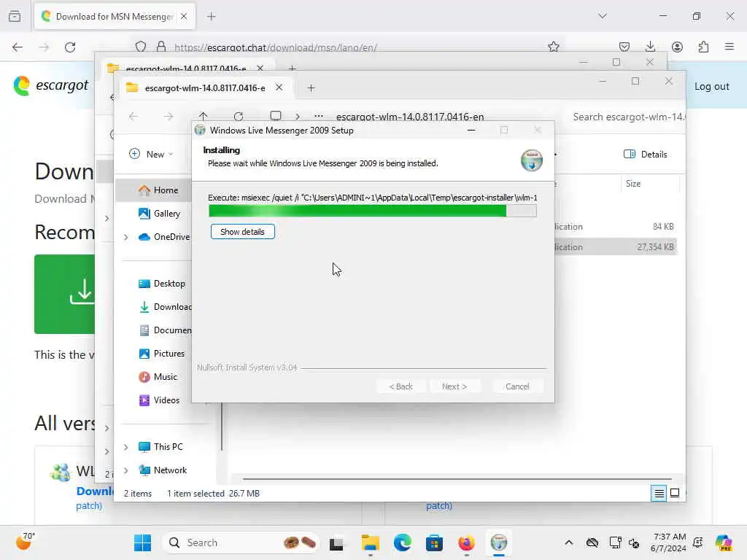Open Pictures folder in Explorer sidebar
The height and width of the screenshot is (560, 747).
(x=161, y=354)
